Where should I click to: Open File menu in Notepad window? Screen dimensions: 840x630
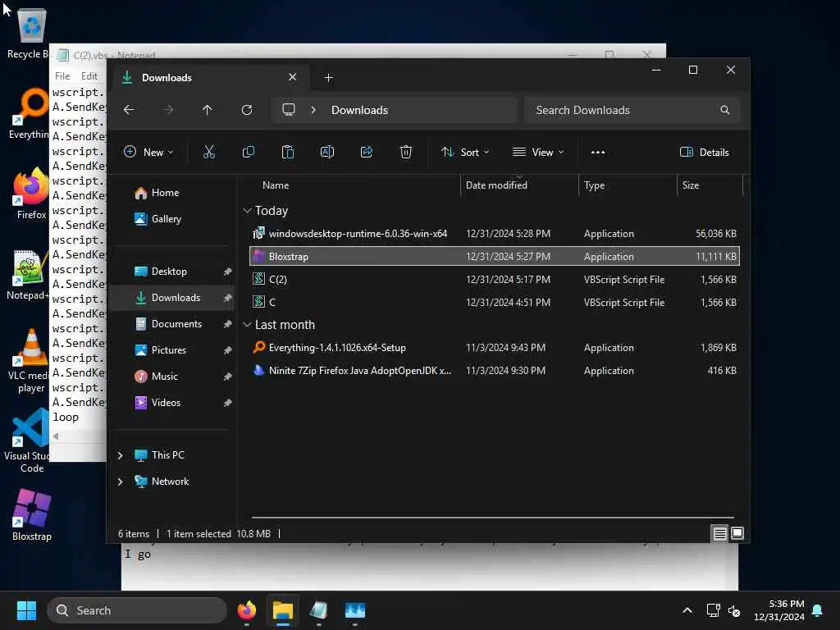coord(62,76)
